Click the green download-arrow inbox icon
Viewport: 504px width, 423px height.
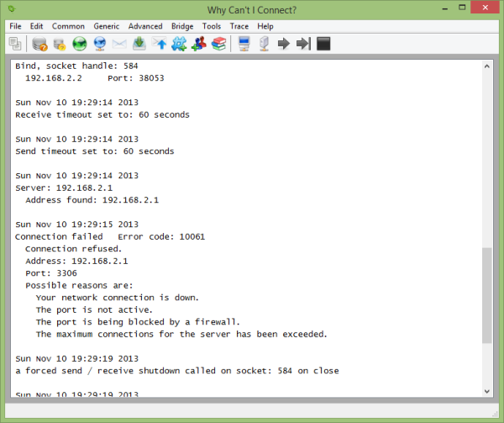139,44
